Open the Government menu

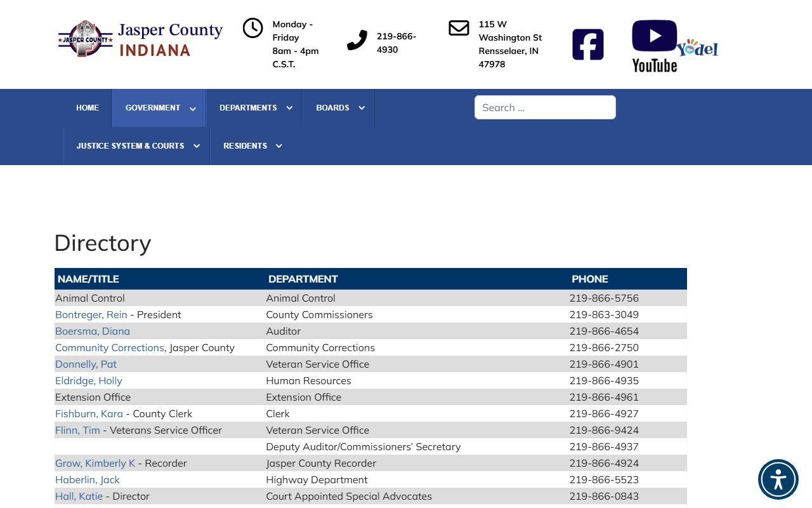(153, 108)
